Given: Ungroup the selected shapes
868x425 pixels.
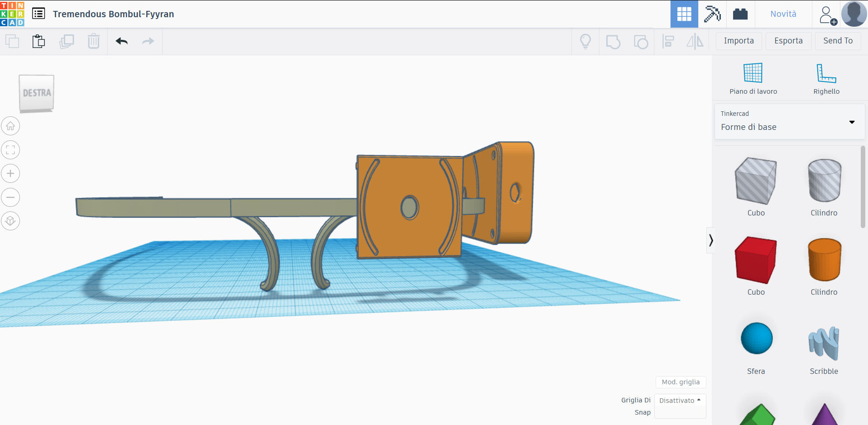Looking at the screenshot, I should (x=641, y=42).
